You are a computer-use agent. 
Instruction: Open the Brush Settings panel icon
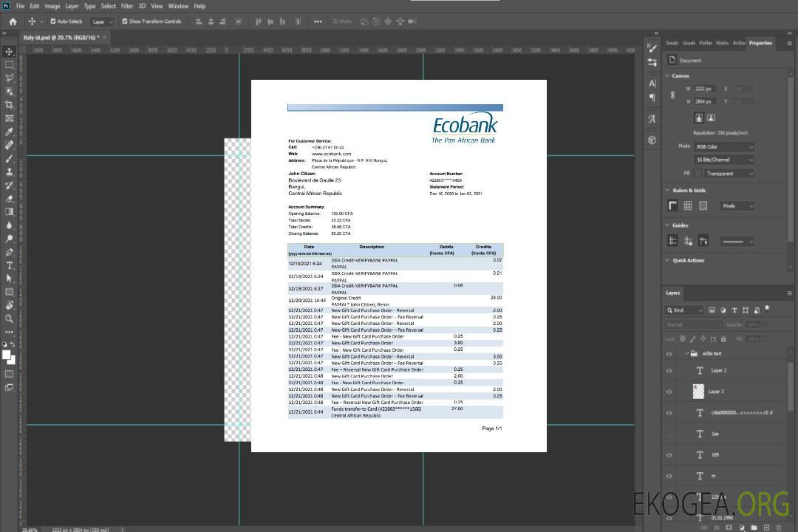point(652,48)
